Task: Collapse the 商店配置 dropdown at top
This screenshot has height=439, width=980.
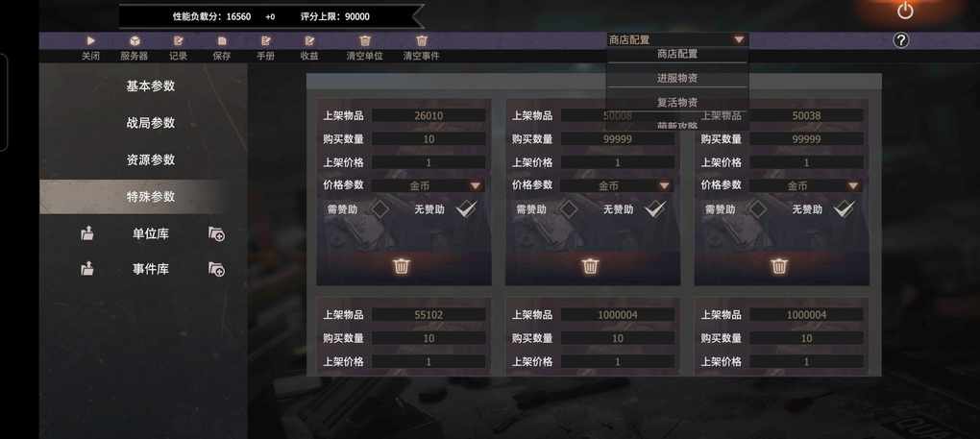Action: (740, 40)
